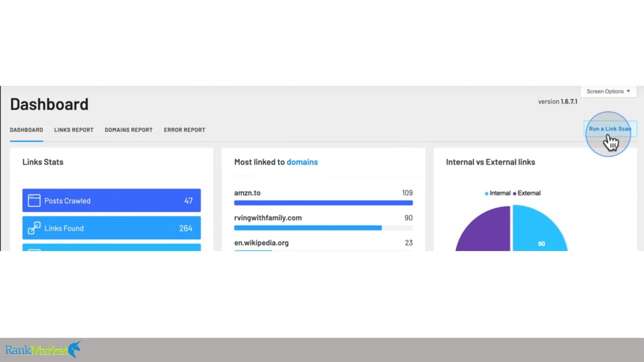Click the Links Found link icon
Viewport: 644px width, 362px height.
coord(34,228)
